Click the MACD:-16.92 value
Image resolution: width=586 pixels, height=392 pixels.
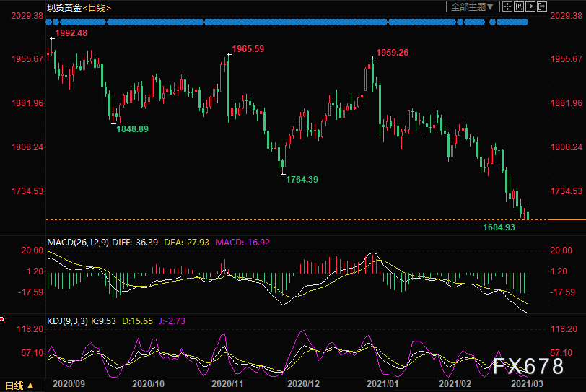(x=242, y=243)
